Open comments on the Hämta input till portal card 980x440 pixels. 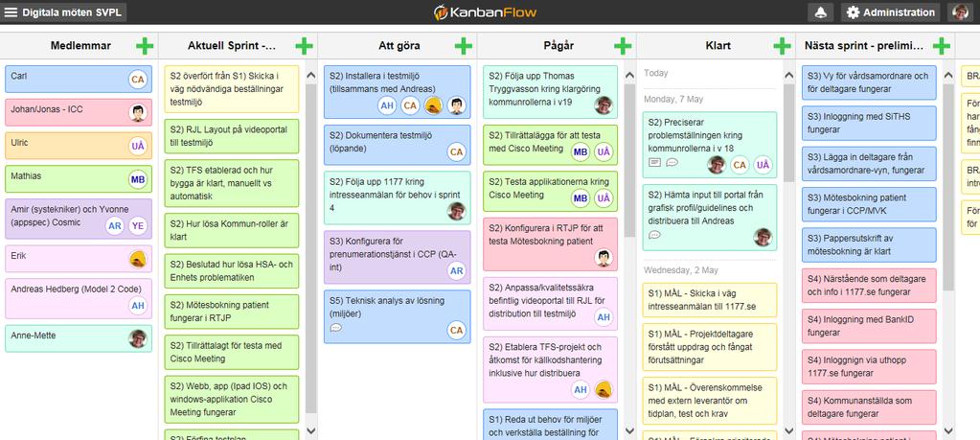tap(654, 235)
